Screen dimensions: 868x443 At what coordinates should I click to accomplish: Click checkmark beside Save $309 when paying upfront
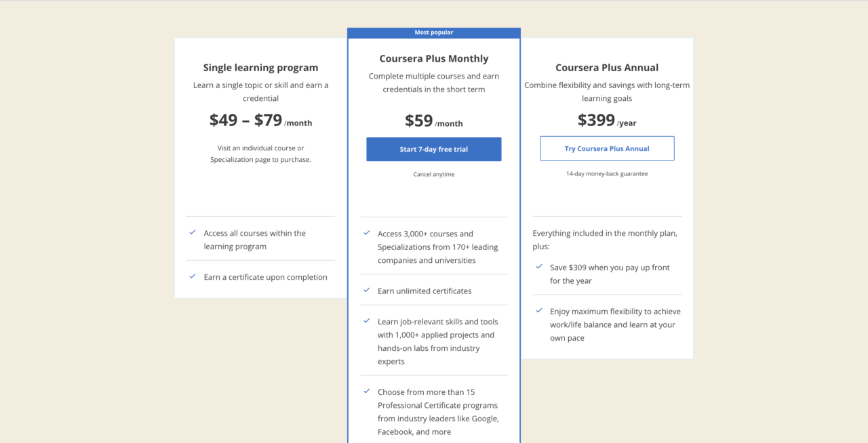(x=539, y=267)
